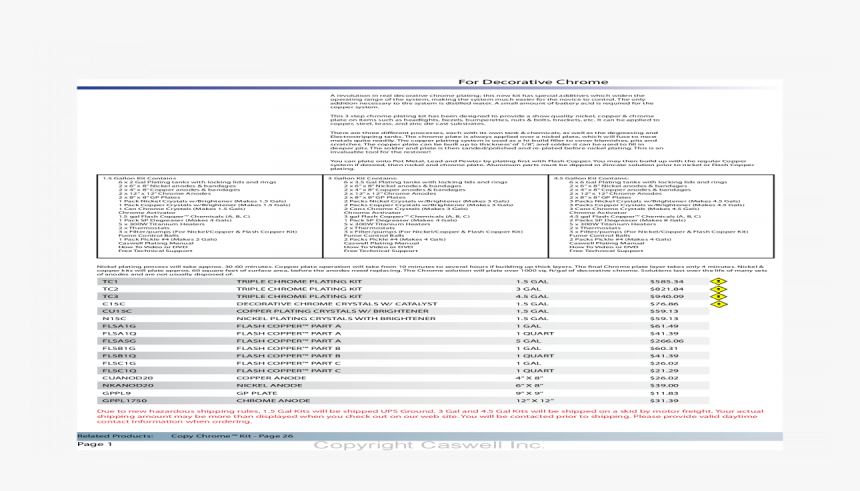The height and width of the screenshot is (491, 860).
Task: Select the product code C15C
Action: 114,304
